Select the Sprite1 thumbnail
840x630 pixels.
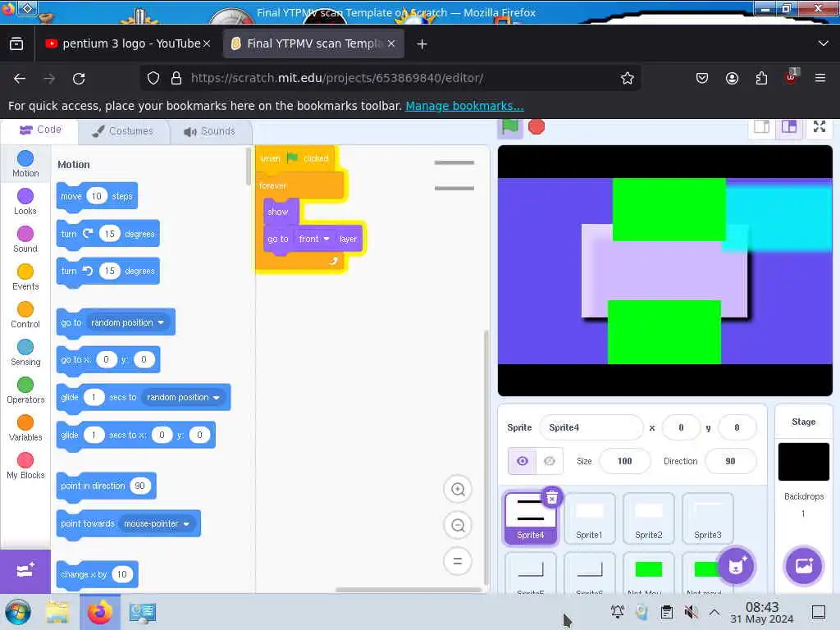[589, 518]
